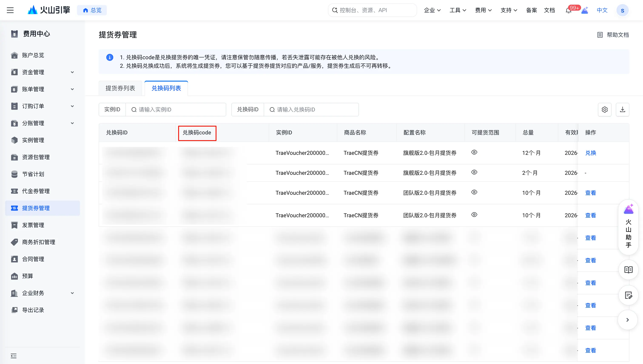Click the 兑换码ID column header
Viewport: 643px width, 364px height.
(117, 133)
